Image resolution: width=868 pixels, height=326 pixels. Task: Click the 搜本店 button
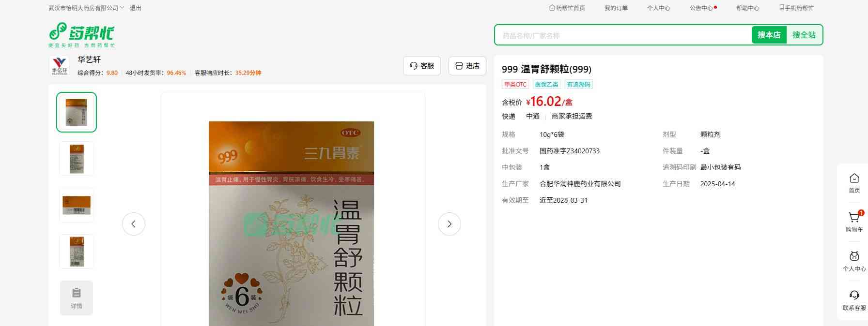(769, 35)
